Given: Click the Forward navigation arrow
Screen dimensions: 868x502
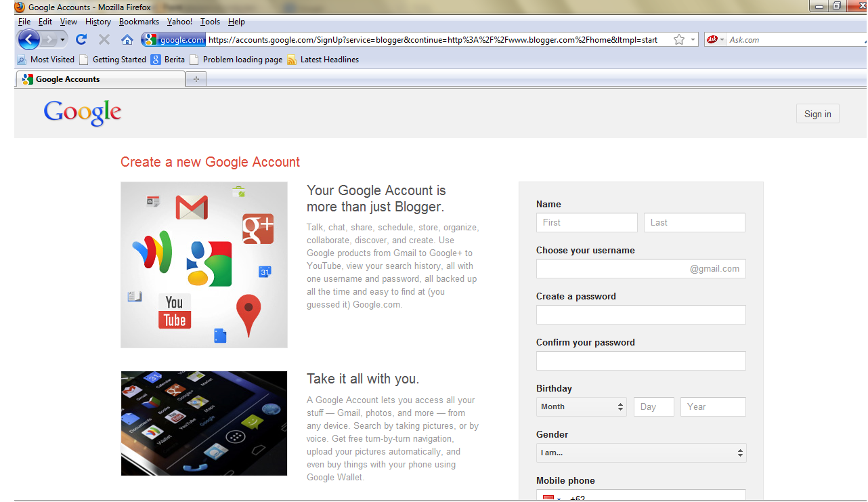Looking at the screenshot, I should 49,39.
